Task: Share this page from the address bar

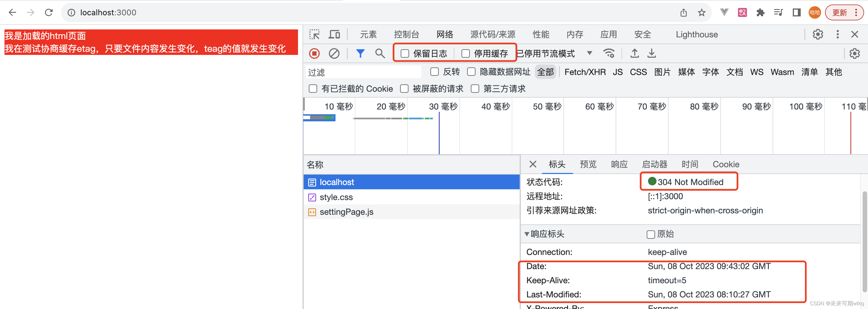Action: tap(684, 13)
